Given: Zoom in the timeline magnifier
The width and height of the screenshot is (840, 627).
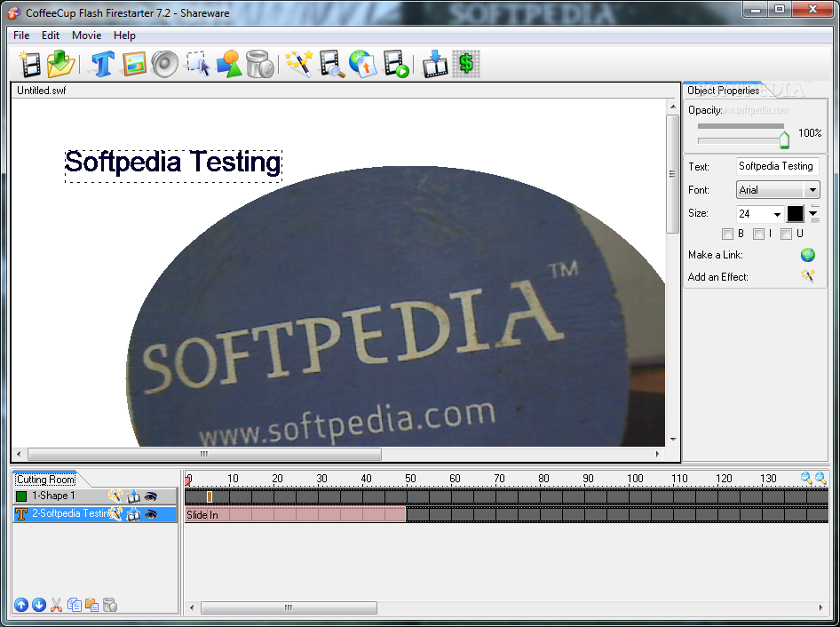Looking at the screenshot, I should pyautogui.click(x=820, y=478).
